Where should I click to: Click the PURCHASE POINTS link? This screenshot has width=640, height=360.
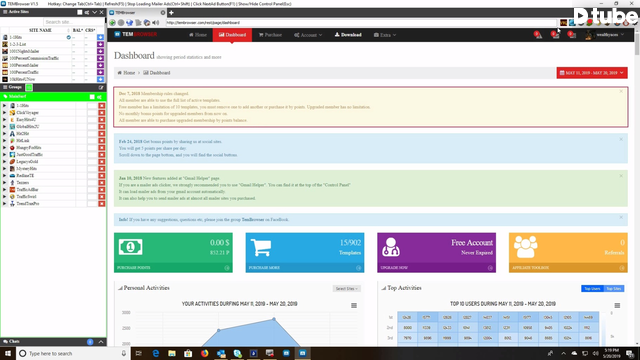coord(133,268)
